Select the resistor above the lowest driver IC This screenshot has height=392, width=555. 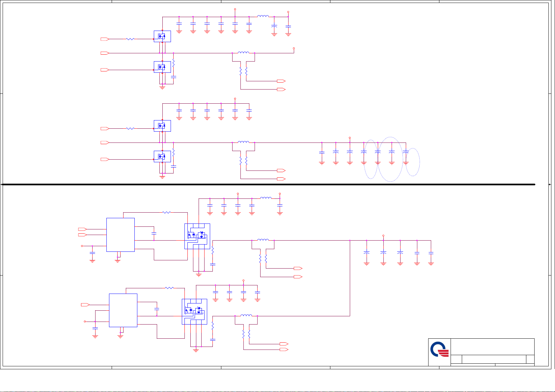point(169,288)
